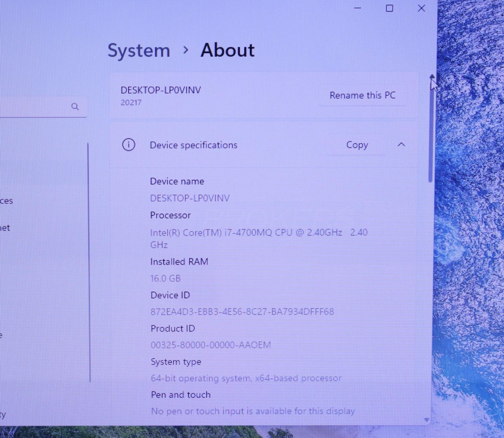Minimize the Settings window
Screen dimensions: 504x438
[358, 8]
